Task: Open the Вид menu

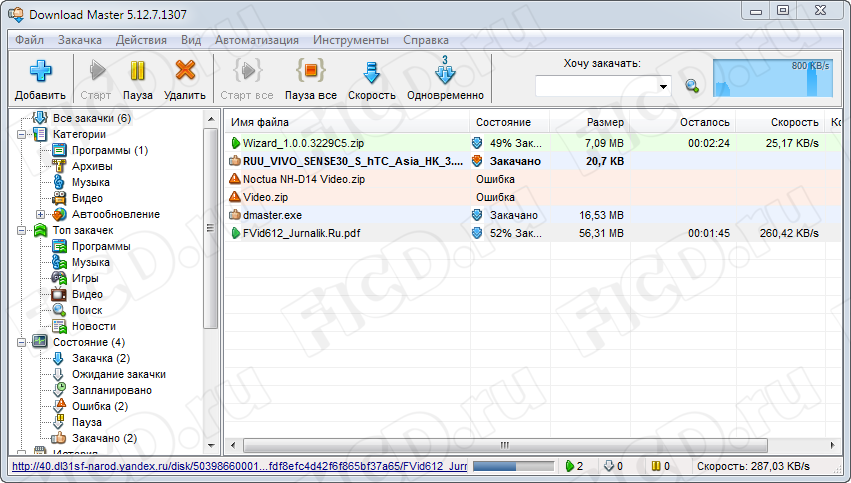Action: 191,40
